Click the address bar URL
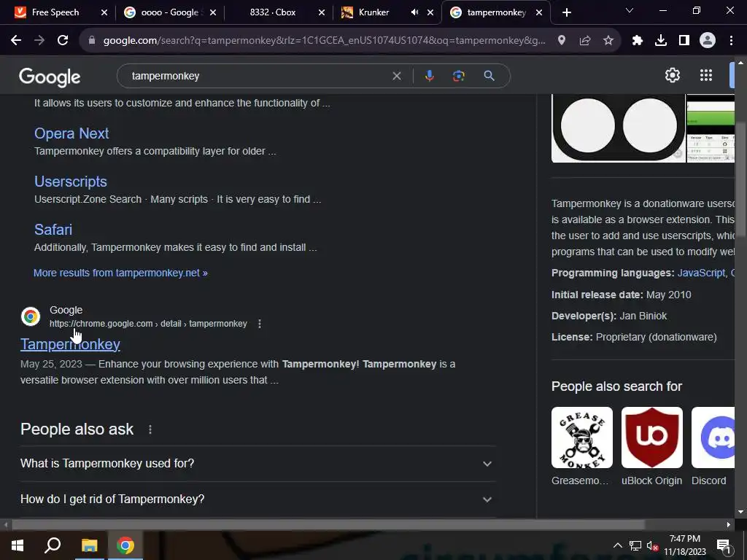Viewport: 747px width, 560px height. point(324,41)
